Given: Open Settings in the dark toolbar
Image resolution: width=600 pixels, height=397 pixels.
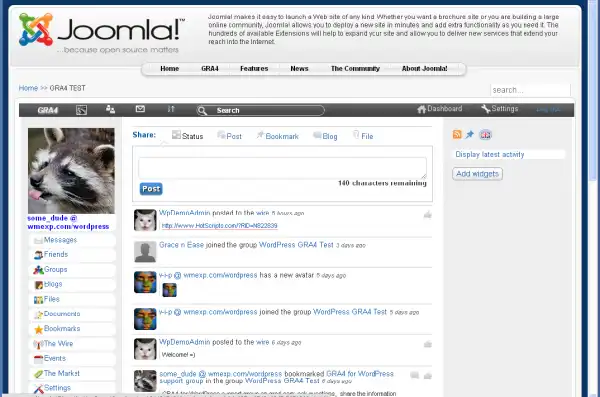Looking at the screenshot, I should pyautogui.click(x=499, y=109).
